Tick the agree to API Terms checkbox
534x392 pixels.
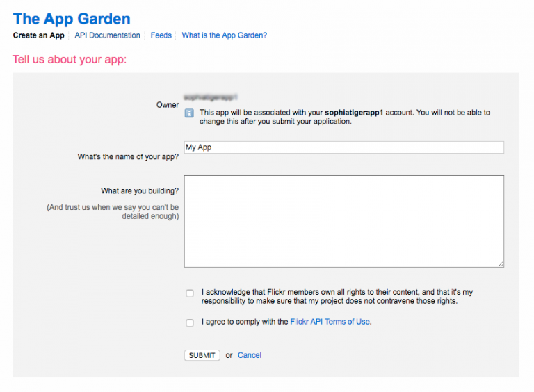coord(190,322)
